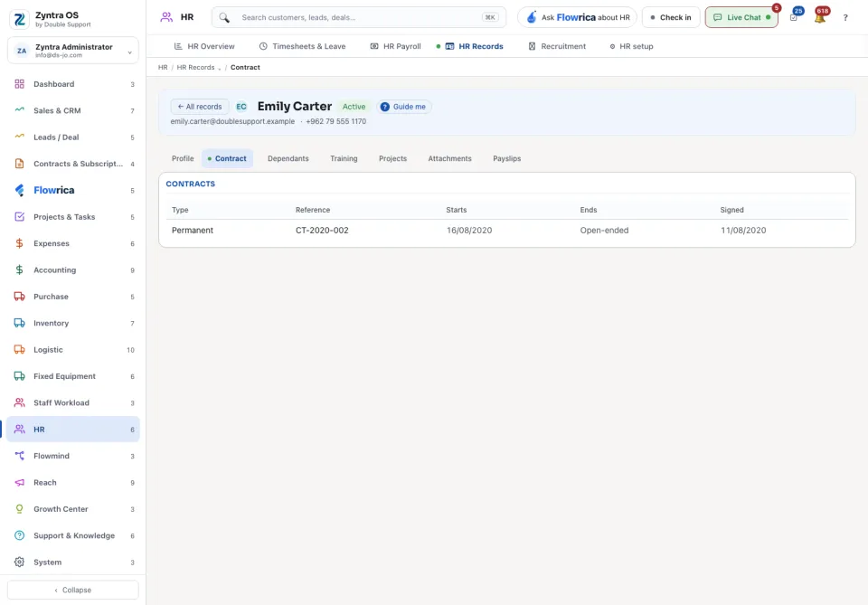Screen dimensions: 868x605
Task: Focus the search customers, leads, deals field
Action: click(359, 17)
